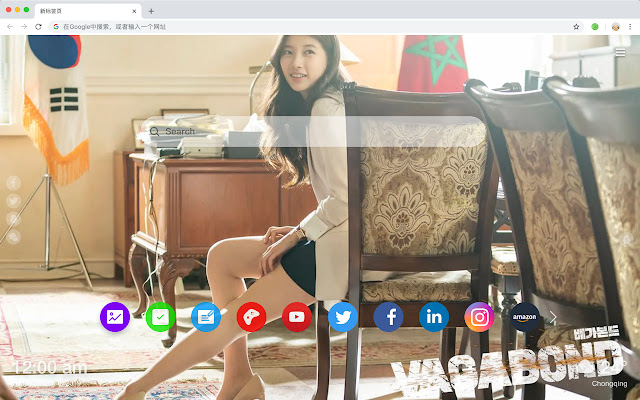This screenshot has width=640, height=400.
Task: Click the 12:00 am clock display
Action: coord(51,368)
